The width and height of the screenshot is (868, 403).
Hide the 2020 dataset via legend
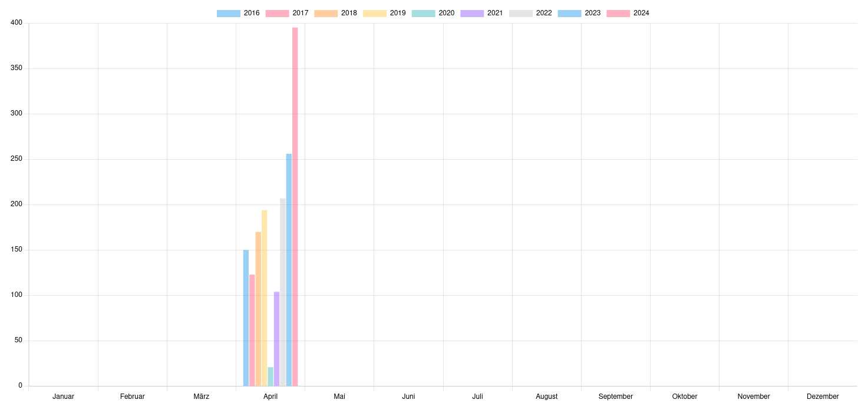(x=433, y=13)
